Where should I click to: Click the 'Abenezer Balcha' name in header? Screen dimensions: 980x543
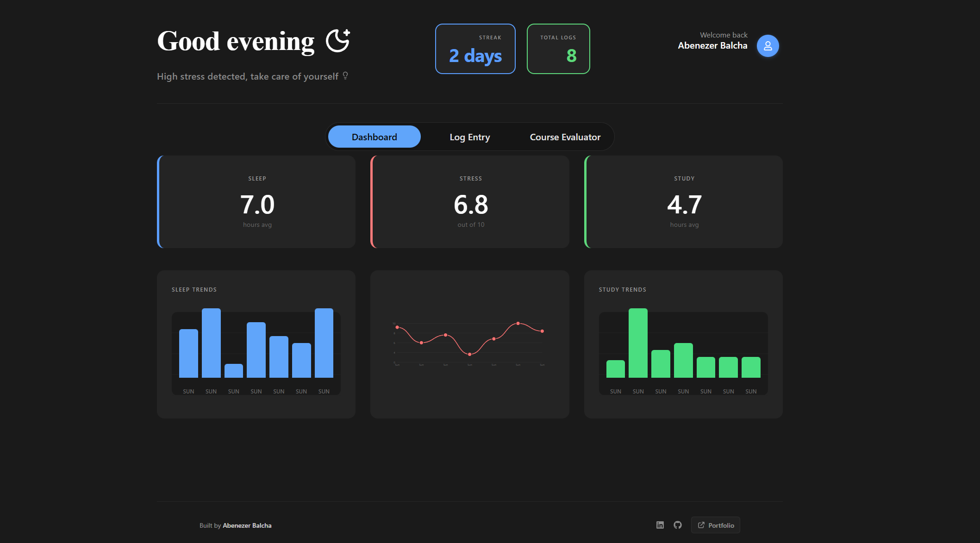712,45
